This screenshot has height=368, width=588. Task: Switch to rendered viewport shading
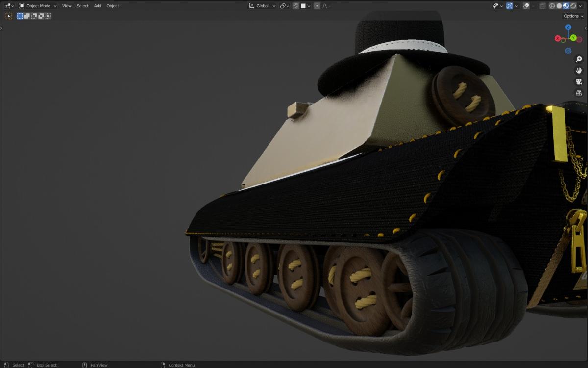(573, 6)
